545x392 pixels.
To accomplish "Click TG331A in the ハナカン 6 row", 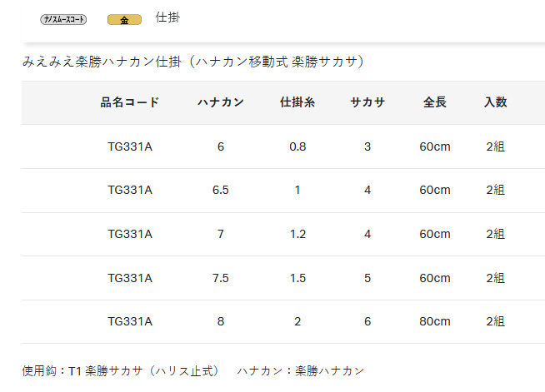I will pyautogui.click(x=130, y=146).
